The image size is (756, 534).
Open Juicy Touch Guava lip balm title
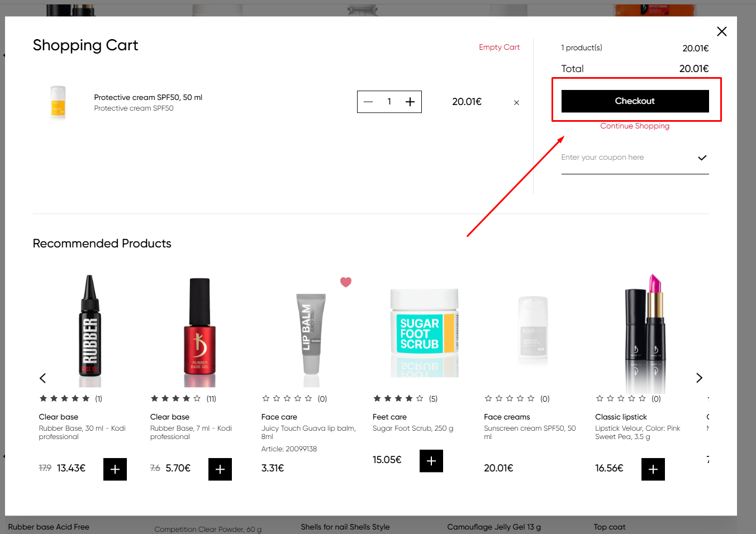(308, 432)
